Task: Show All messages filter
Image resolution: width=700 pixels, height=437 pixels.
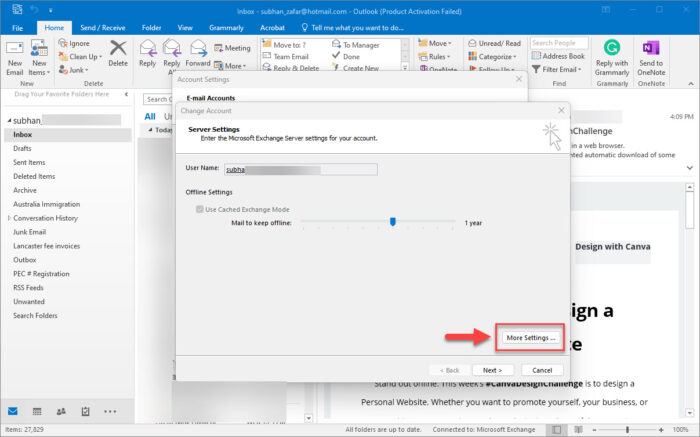Action: [150, 117]
